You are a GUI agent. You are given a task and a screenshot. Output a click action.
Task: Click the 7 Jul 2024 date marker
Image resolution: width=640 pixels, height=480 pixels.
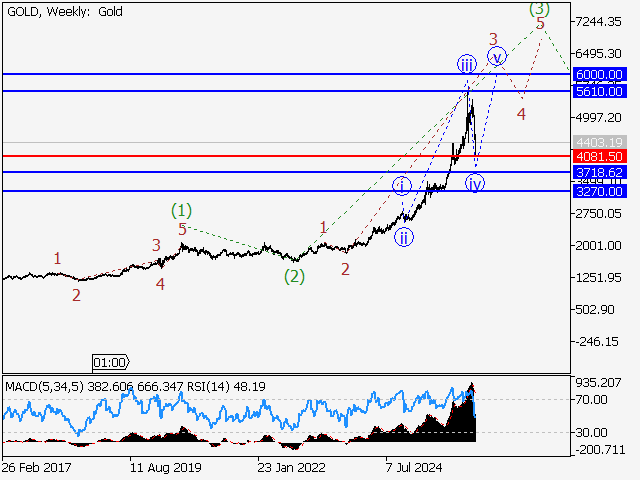[417, 466]
